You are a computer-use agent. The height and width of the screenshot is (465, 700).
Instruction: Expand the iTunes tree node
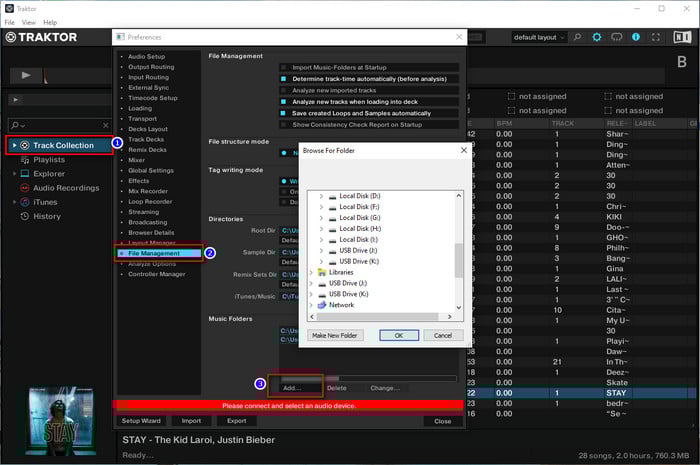pos(14,202)
